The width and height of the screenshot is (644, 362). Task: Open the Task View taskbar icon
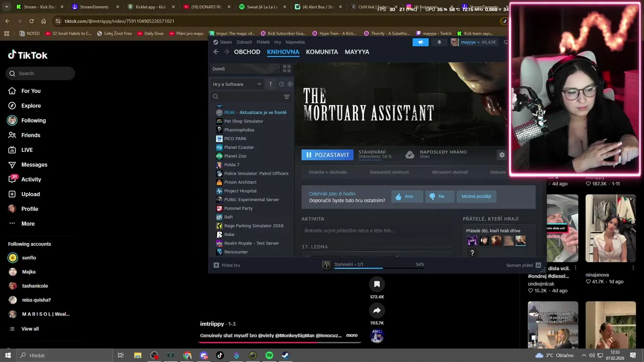(x=121, y=355)
